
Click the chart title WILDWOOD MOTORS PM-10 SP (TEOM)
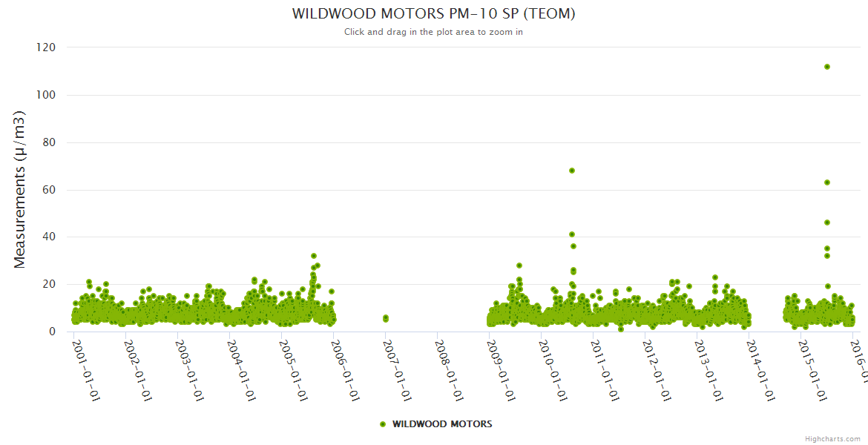point(433,14)
